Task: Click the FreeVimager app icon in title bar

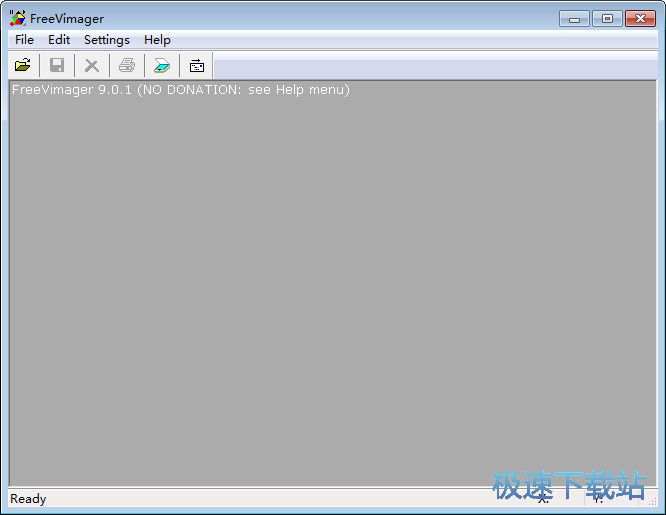Action: (x=17, y=18)
